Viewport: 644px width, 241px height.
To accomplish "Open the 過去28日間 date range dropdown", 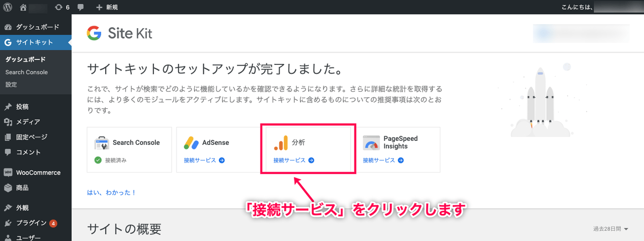I will point(611,229).
